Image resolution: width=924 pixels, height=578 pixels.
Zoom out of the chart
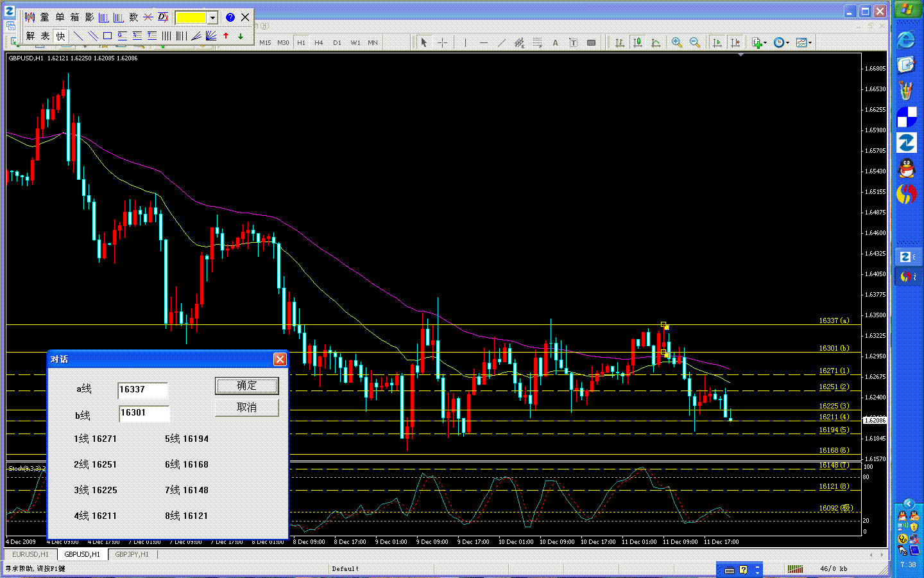pos(694,42)
